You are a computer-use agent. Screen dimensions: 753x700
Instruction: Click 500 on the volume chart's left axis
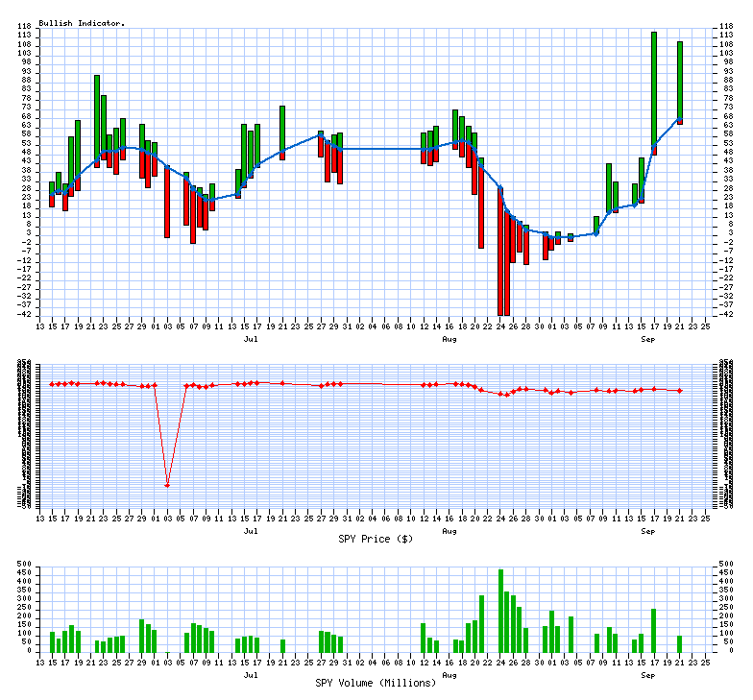point(27,564)
